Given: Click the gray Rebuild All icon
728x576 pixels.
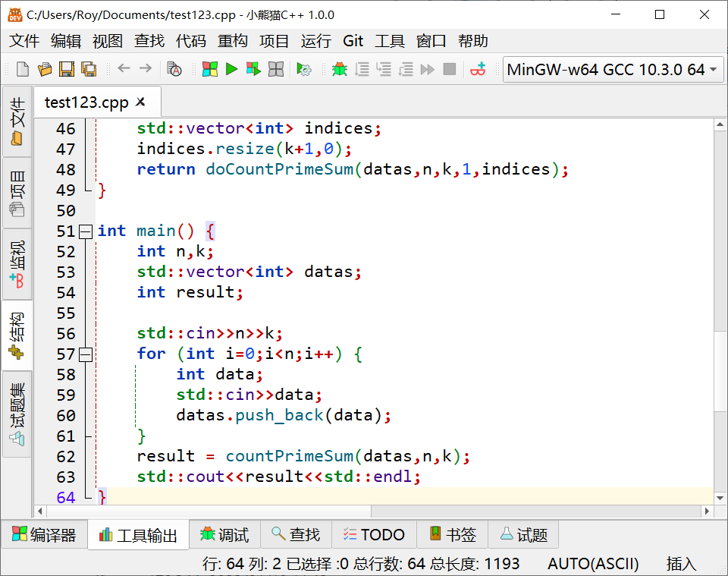Looking at the screenshot, I should [x=276, y=69].
